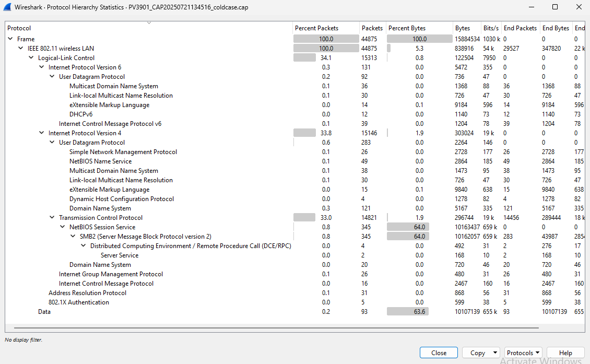
Task: Click the 14821 packets value for TCP
Action: (x=369, y=218)
